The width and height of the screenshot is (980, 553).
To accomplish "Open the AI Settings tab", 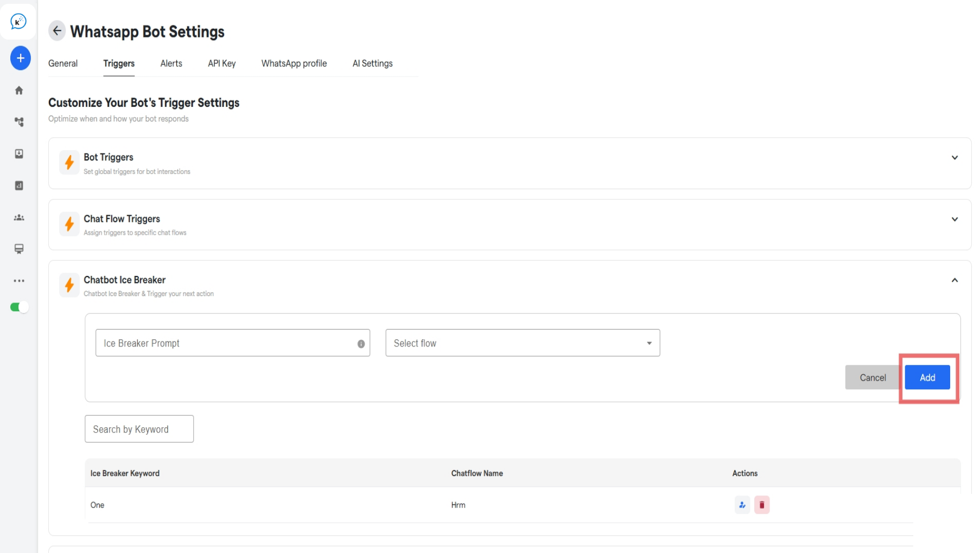I will tap(372, 63).
